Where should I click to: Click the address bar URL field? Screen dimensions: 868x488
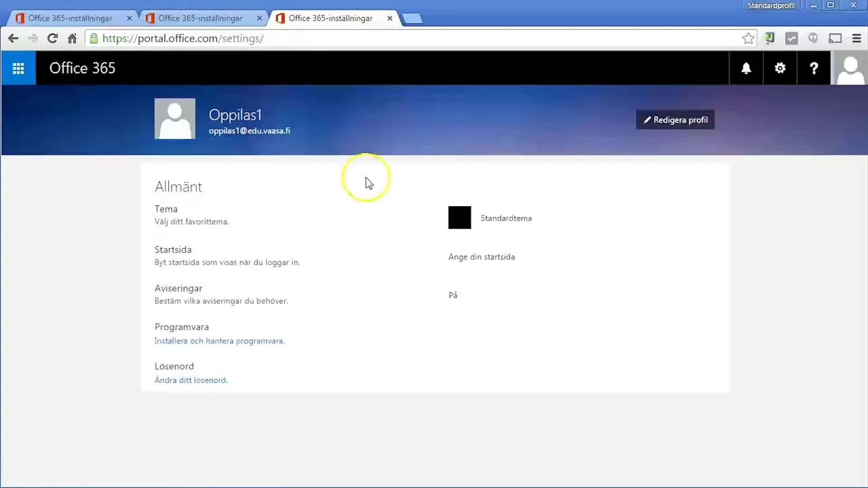coord(420,39)
